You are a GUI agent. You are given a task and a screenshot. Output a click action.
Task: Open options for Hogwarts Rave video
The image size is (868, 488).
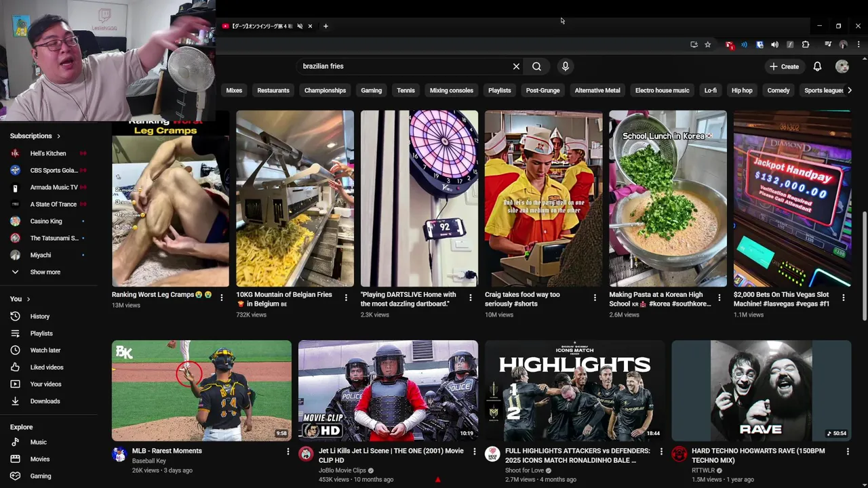847,451
